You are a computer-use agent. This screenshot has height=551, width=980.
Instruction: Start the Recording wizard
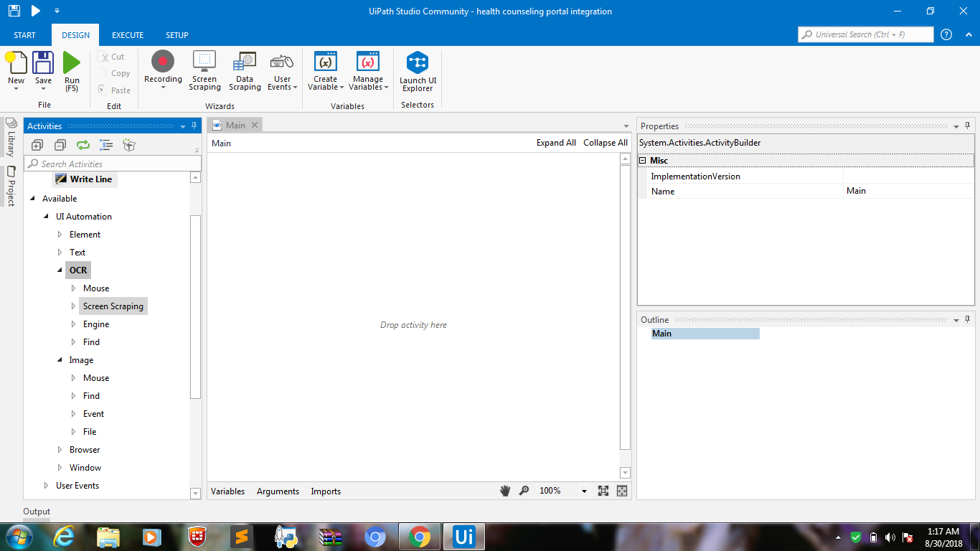[x=163, y=70]
